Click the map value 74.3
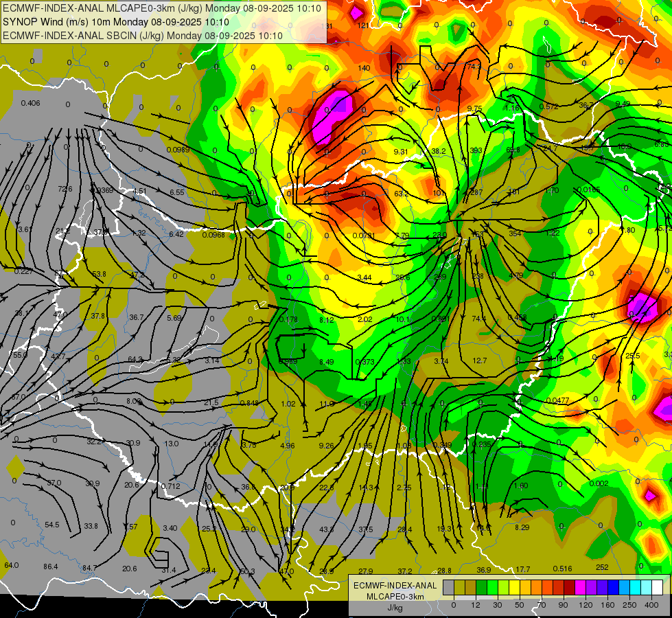 474,67
